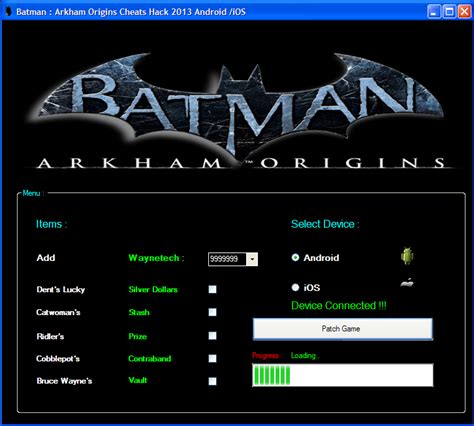Click the green Contraband label
This screenshot has height=426, width=474.
click(150, 359)
